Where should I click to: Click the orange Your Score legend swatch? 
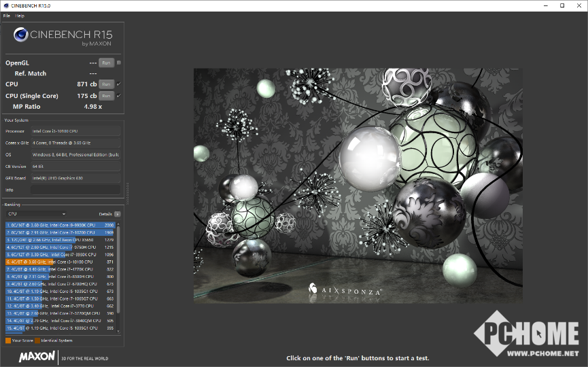8,340
